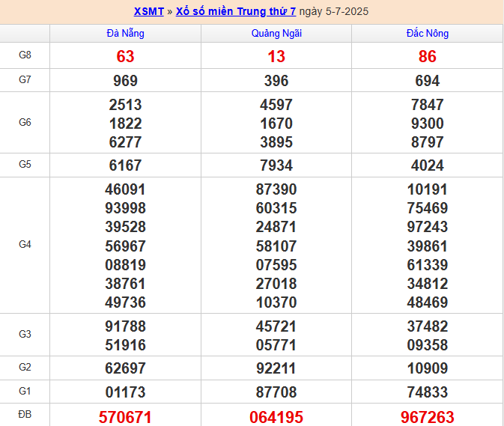
Task: Click G4 number 56967
Action: coord(125,246)
